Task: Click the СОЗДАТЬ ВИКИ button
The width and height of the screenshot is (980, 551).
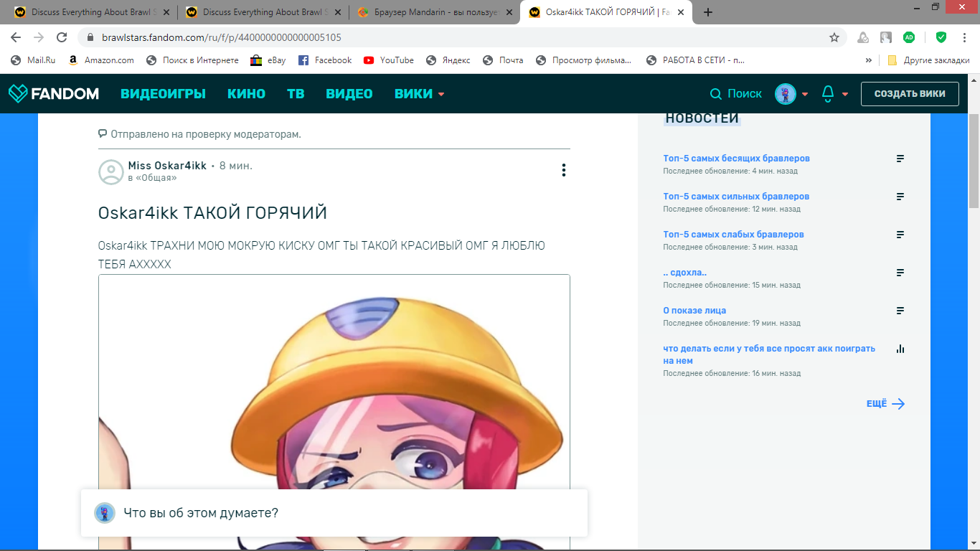Action: 910,94
